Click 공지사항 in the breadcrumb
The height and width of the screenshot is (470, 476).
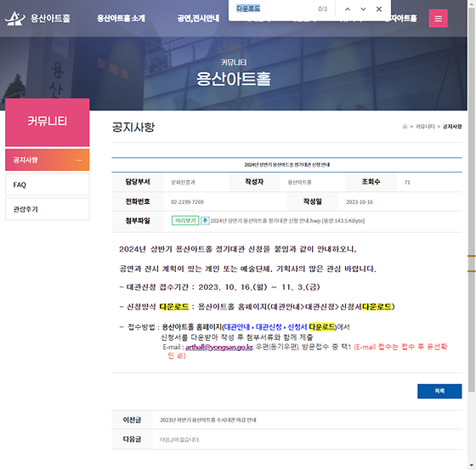(452, 127)
